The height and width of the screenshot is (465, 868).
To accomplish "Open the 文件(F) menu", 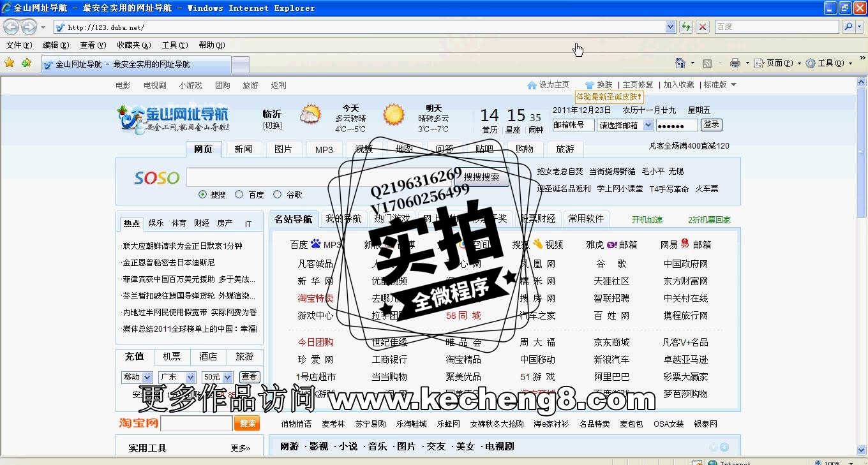I will [19, 45].
